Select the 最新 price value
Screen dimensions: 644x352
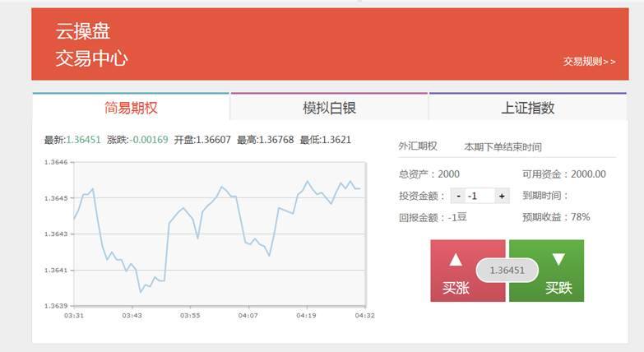click(83, 140)
